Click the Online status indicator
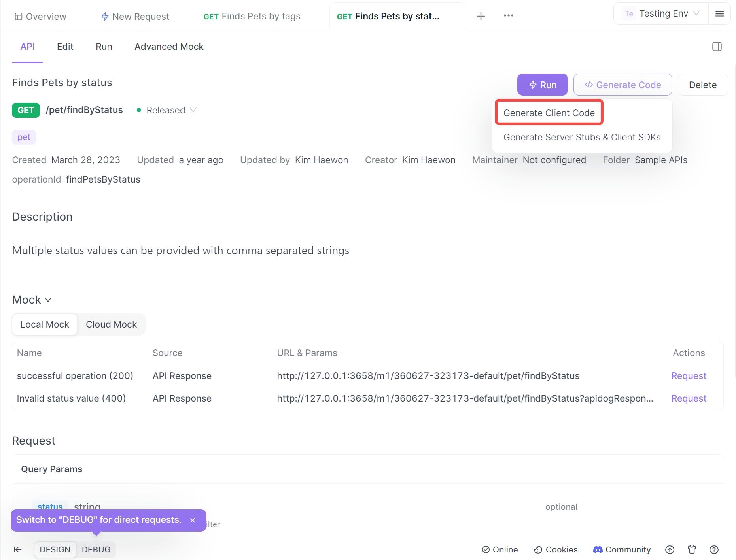 coord(499,550)
